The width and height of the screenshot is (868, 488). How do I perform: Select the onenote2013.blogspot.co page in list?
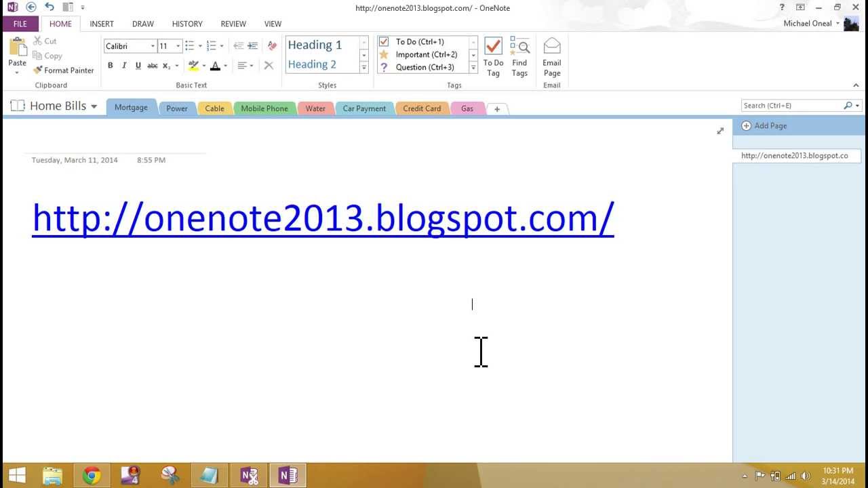tap(796, 156)
